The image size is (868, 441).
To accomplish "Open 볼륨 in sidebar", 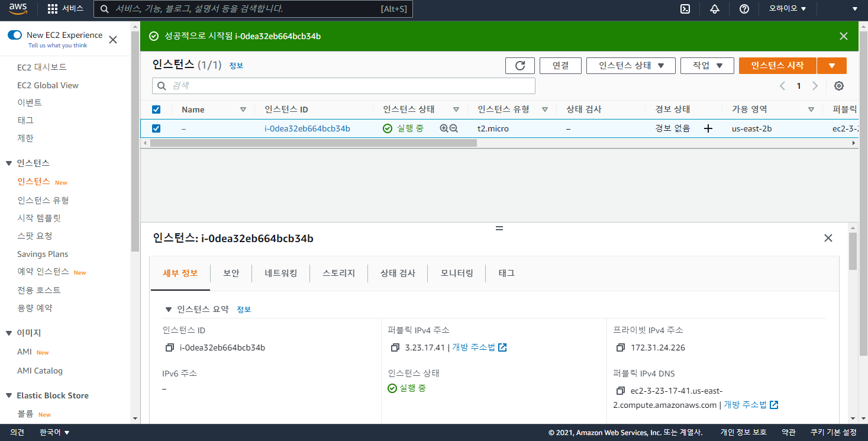I will click(25, 414).
